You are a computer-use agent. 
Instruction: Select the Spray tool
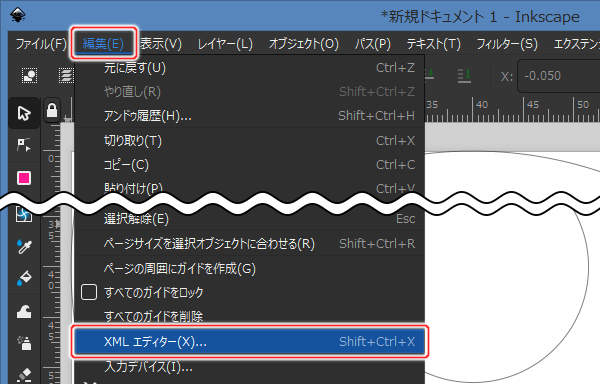pos(24,343)
